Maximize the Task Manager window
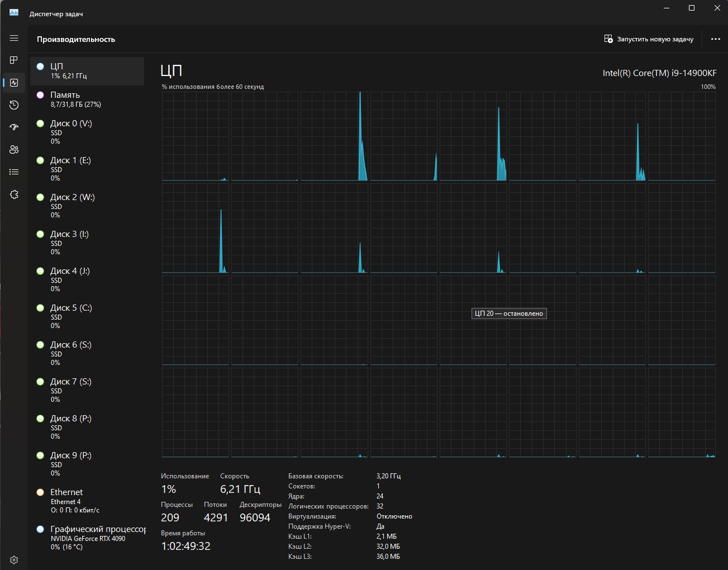Screen dimensions: 728x570 tap(692, 8)
